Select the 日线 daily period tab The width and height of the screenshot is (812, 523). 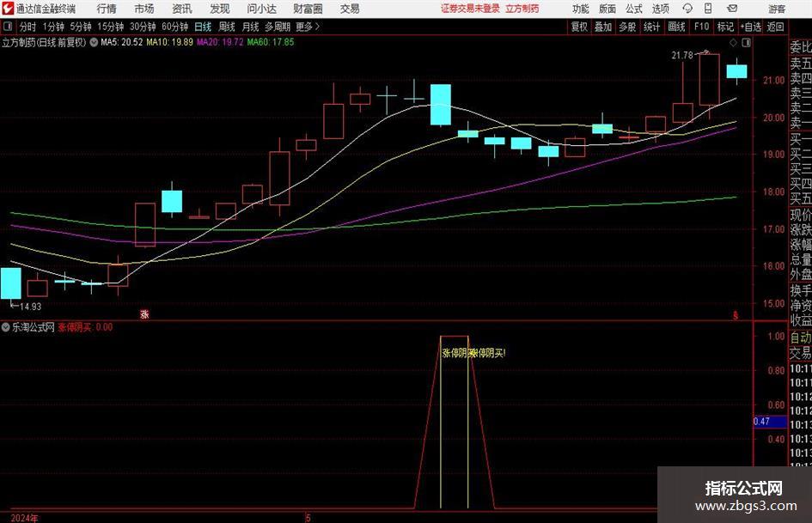[203, 27]
